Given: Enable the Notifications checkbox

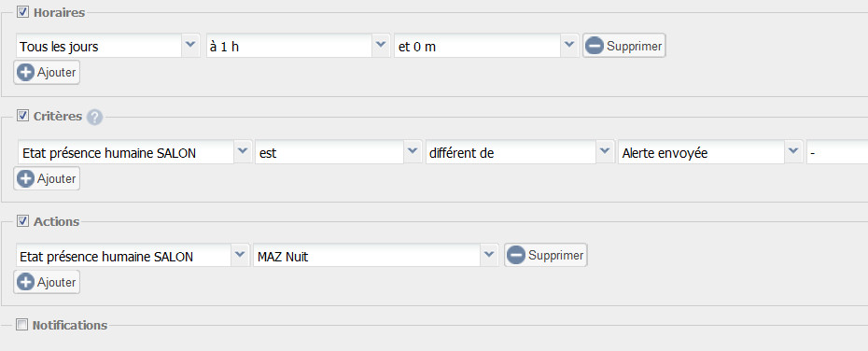Looking at the screenshot, I should click(x=21, y=325).
